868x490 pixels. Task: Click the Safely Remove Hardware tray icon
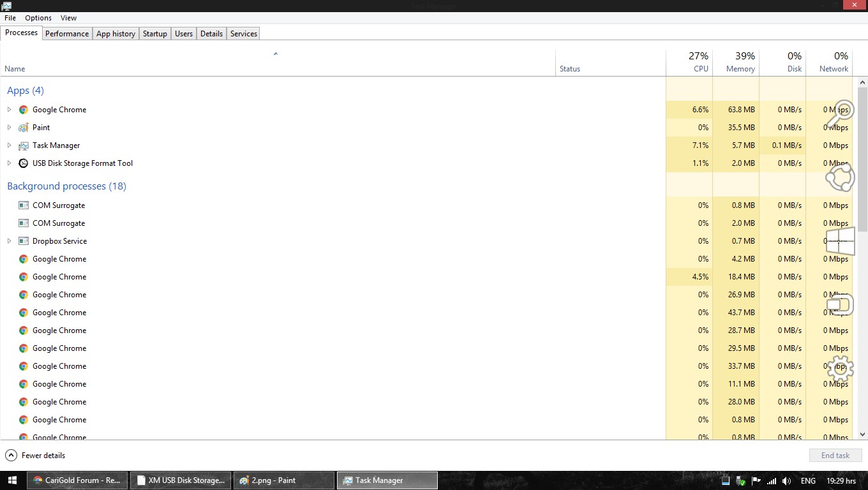pos(741,481)
